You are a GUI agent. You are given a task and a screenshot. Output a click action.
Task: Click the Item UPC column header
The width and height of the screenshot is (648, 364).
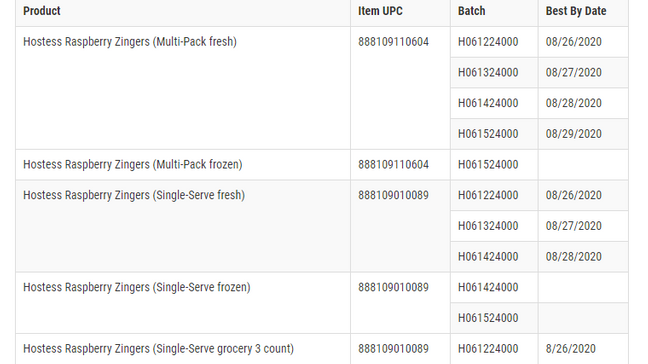click(x=380, y=11)
